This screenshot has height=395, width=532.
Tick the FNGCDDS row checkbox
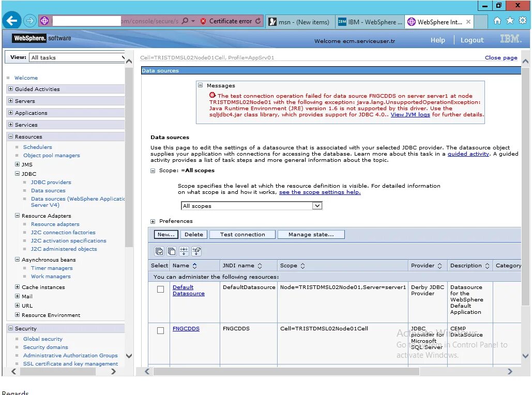[x=160, y=330]
